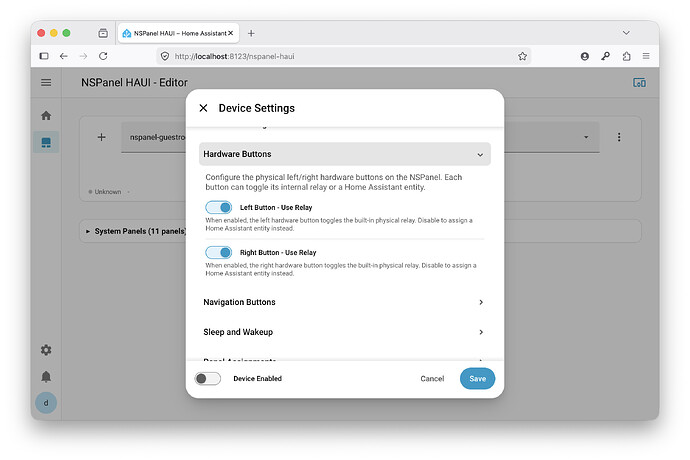List all tabs dropdown chevron
The height and width of the screenshot is (460, 690).
626,33
